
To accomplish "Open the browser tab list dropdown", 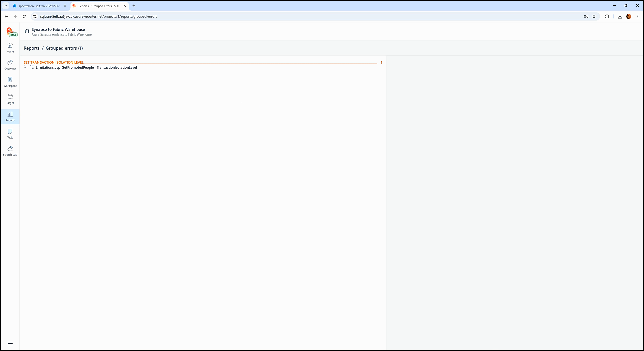I will pyautogui.click(x=6, y=6).
